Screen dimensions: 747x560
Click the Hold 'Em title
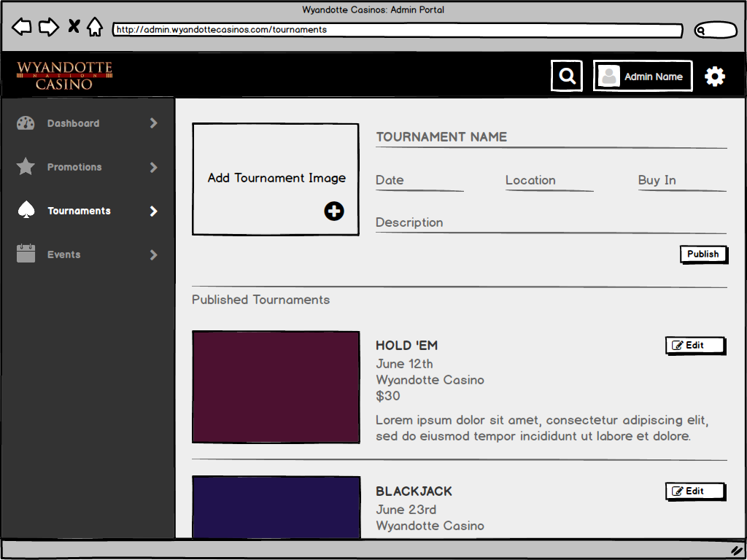click(x=406, y=346)
